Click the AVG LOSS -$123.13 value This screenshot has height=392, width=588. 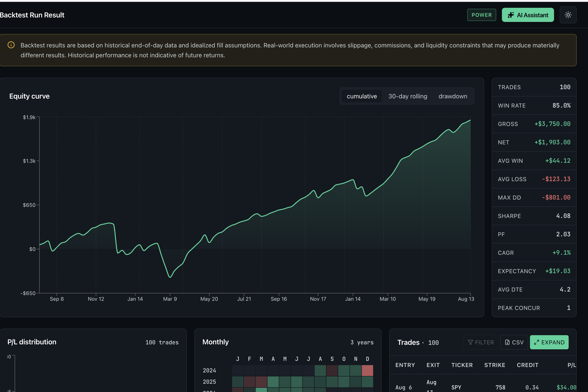coord(556,179)
